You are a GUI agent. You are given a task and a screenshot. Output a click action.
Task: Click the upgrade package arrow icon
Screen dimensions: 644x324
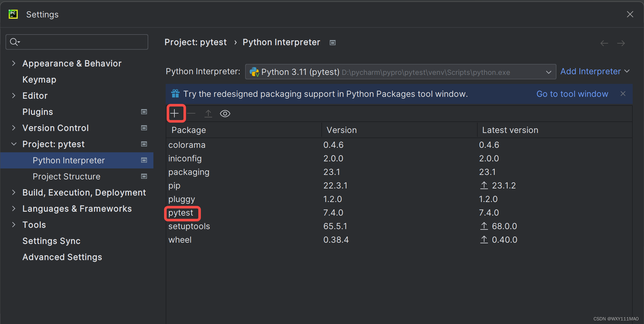click(208, 113)
